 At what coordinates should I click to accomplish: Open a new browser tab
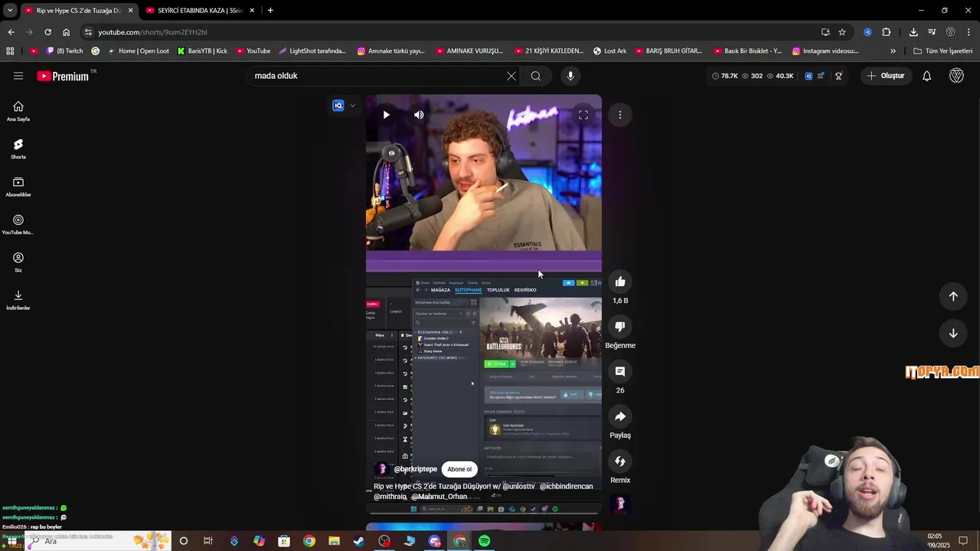tap(270, 11)
